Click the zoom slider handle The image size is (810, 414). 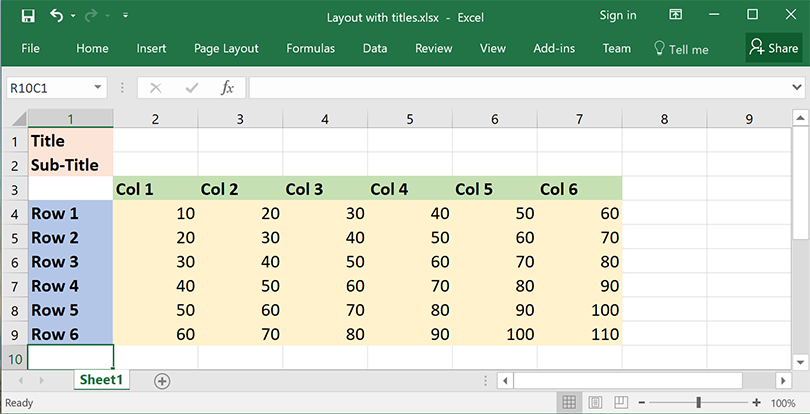pos(698,403)
